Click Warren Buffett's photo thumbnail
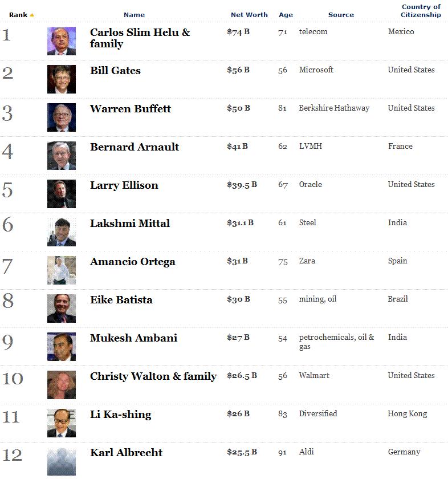448x479 pixels. [62, 117]
